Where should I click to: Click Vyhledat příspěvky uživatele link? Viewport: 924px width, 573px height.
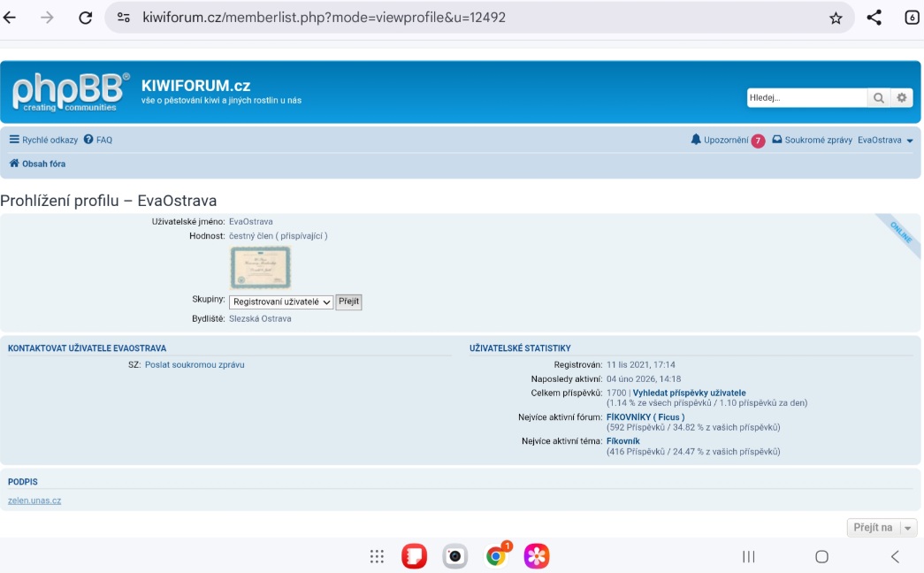tap(689, 393)
